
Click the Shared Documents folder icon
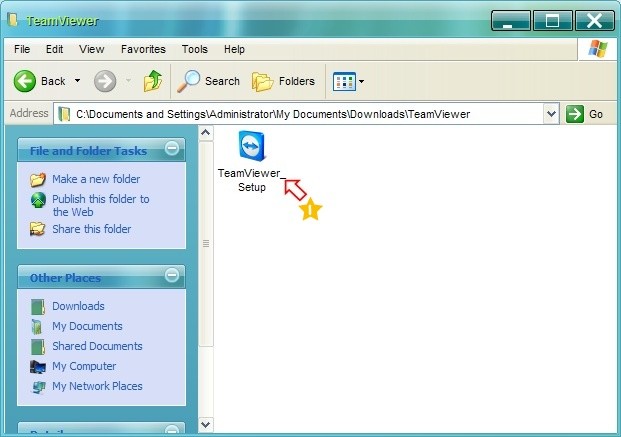point(38,347)
